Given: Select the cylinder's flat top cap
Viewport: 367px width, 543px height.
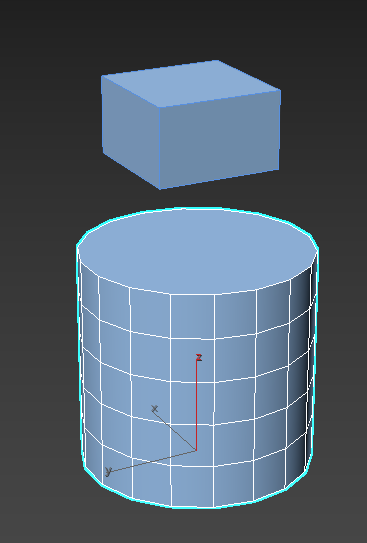Looking at the screenshot, I should [197, 251].
